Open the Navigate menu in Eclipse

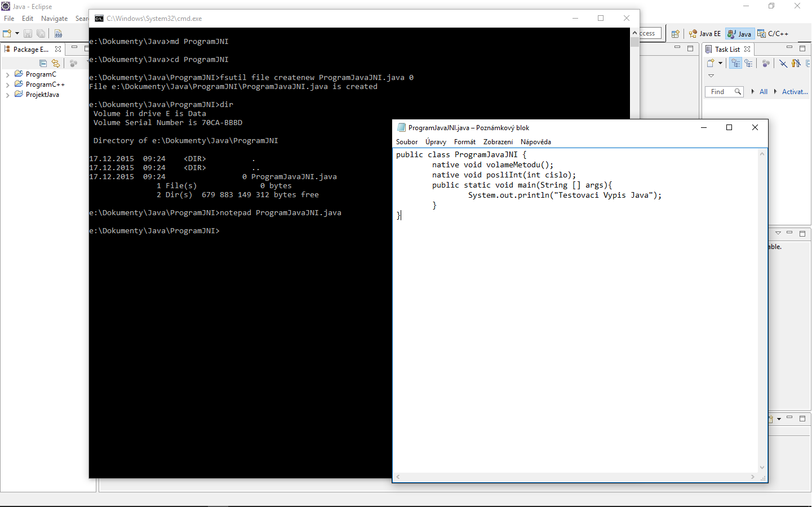(54, 18)
